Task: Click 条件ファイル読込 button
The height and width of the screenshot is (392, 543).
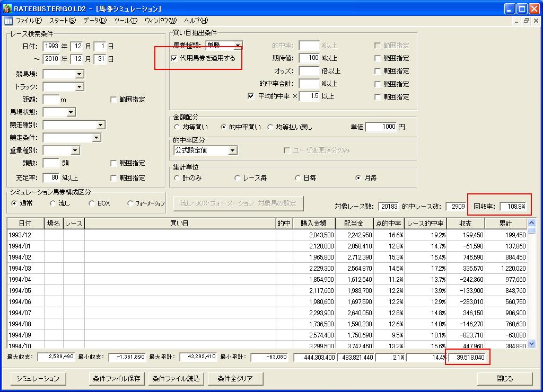Action: 176,379
